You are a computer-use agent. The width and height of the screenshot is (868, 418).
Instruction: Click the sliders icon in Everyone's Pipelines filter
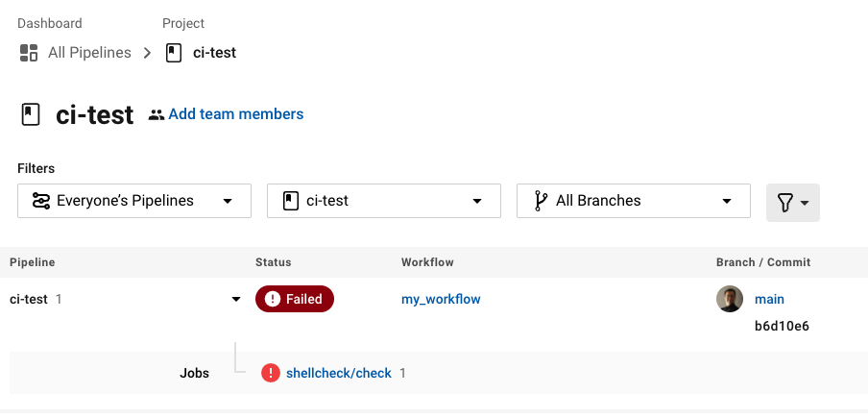(x=41, y=201)
